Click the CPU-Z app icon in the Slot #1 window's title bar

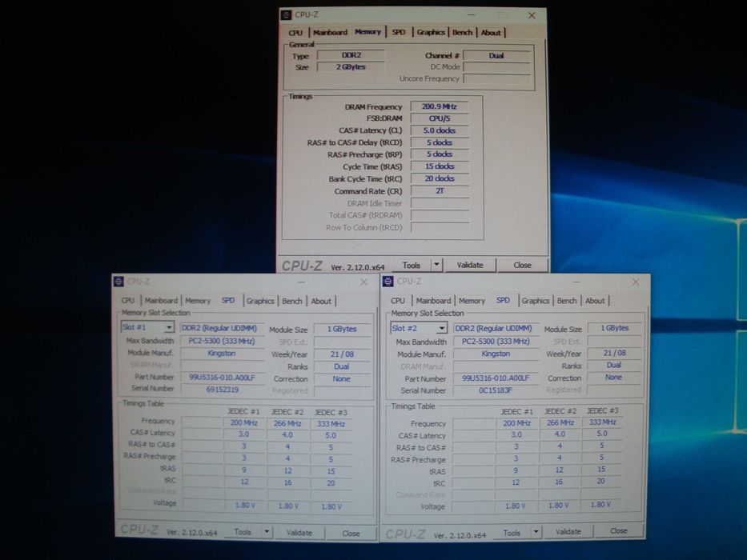coord(118,282)
